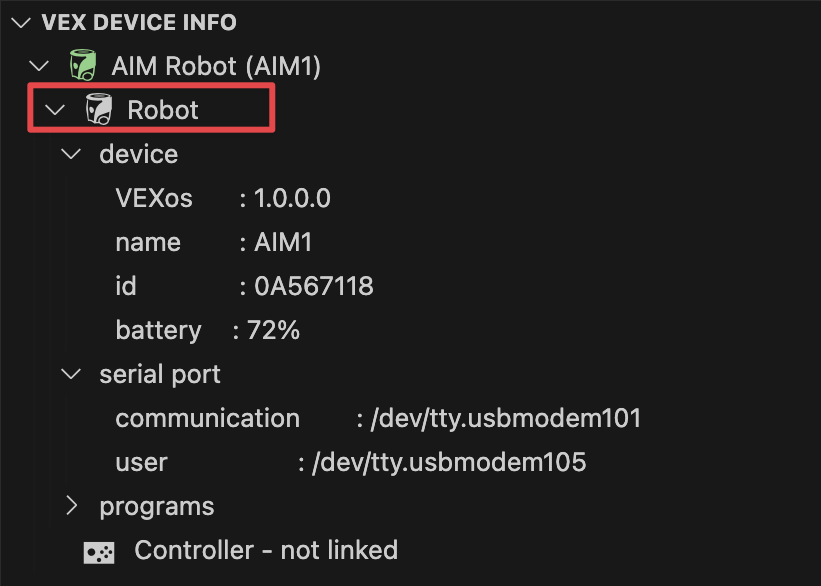Select the Robot tree item
The width and height of the screenshot is (821, 586).
(163, 109)
